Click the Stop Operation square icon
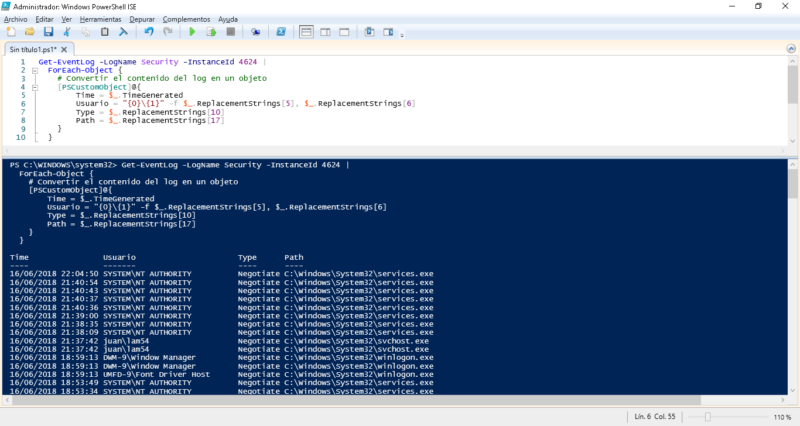Screen dimensions: 800x426 pyautogui.click(x=230, y=32)
